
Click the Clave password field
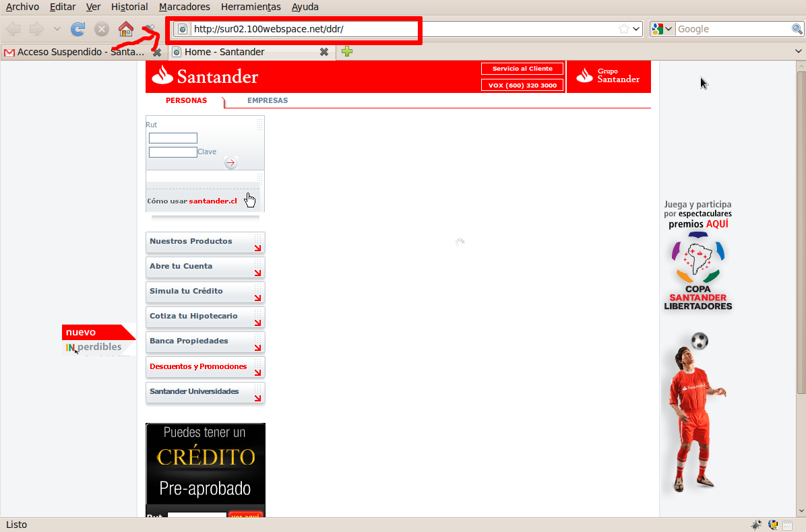tap(173, 152)
